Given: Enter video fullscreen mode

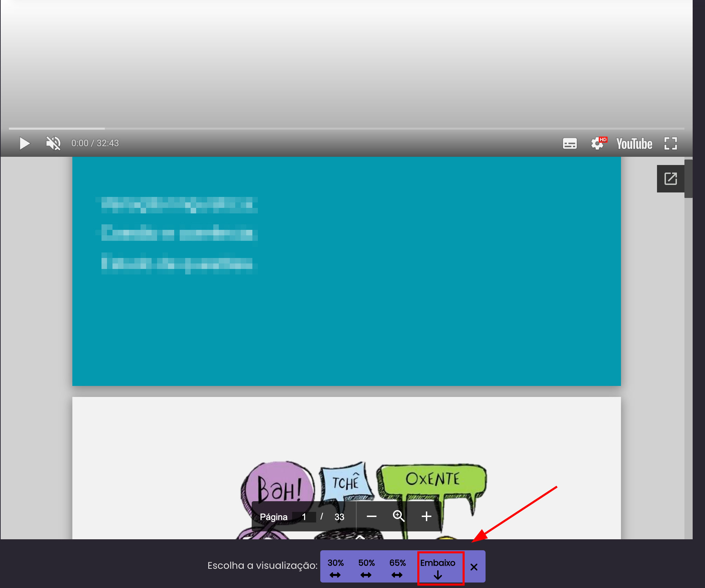Looking at the screenshot, I should click(x=670, y=143).
